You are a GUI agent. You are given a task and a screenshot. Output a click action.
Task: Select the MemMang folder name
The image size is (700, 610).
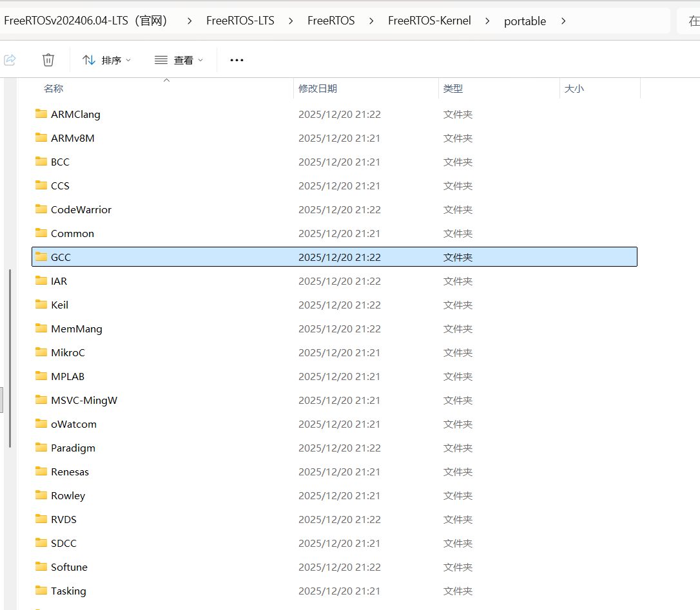point(76,329)
